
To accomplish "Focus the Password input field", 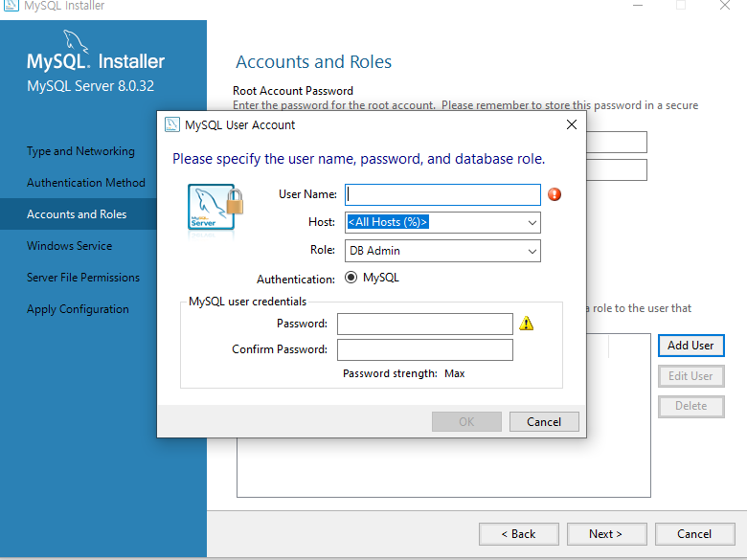I will [x=425, y=324].
